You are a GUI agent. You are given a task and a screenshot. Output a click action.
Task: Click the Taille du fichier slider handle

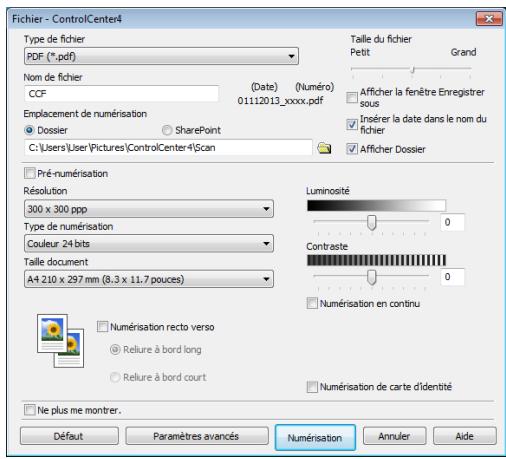click(x=413, y=69)
